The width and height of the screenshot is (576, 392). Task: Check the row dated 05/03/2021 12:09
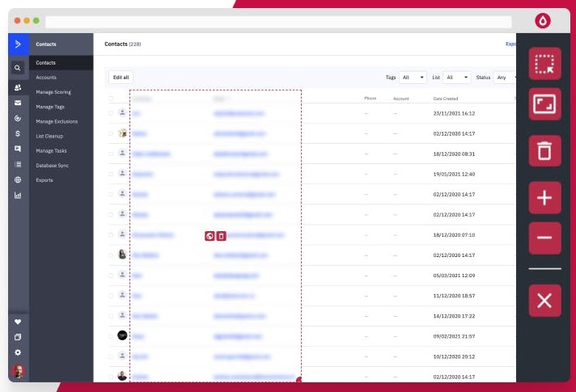tap(111, 276)
